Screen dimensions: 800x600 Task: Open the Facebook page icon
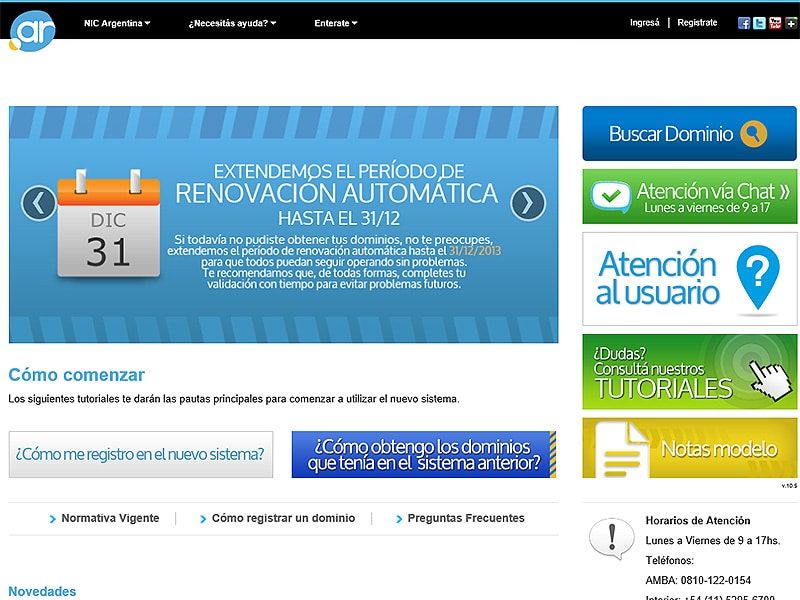744,23
